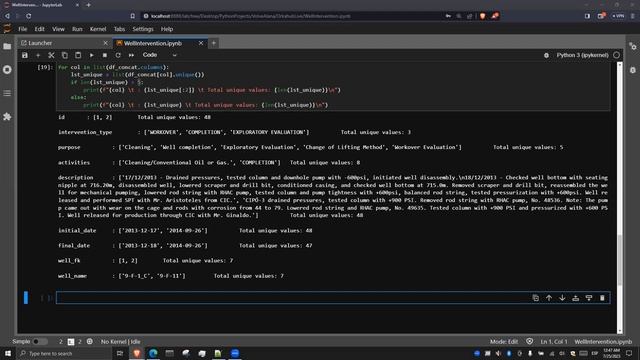This screenshot has width=640, height=360.
Task: Enable the debugger bug icon
Action: coord(546,55)
